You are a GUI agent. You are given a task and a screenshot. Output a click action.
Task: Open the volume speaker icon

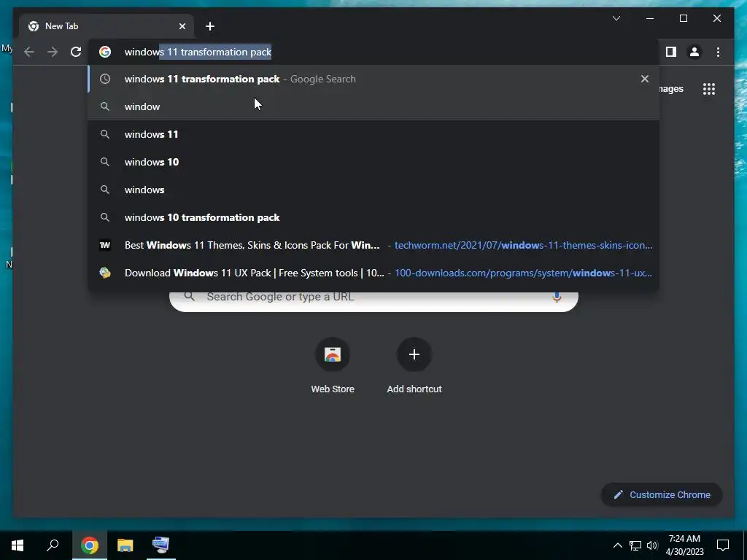click(652, 545)
